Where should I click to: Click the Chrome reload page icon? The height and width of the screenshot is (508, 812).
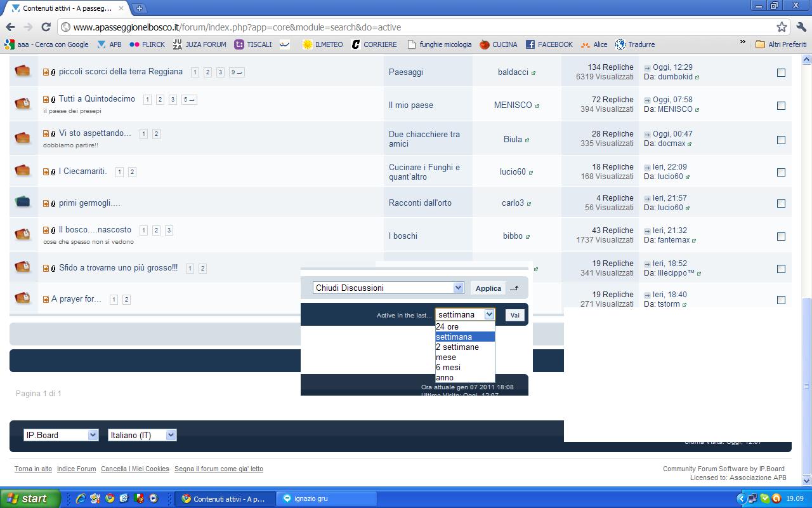click(x=46, y=27)
